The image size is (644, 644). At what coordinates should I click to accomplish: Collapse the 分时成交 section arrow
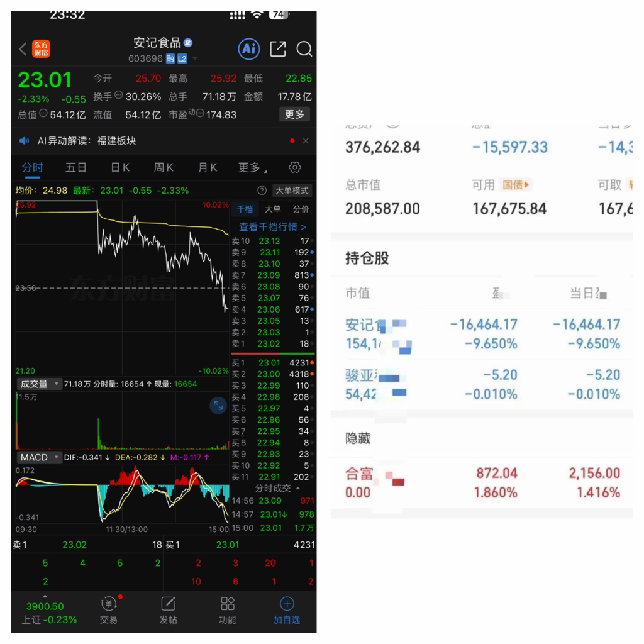click(297, 488)
